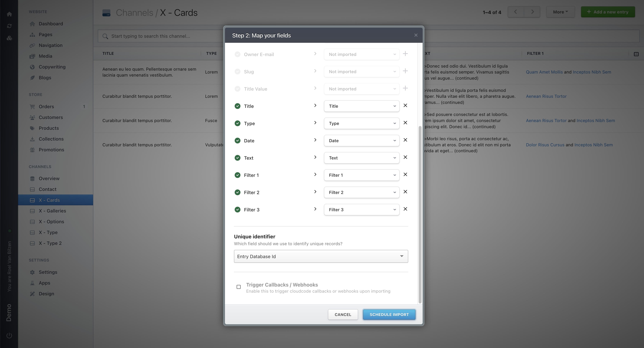The width and height of the screenshot is (644, 348).
Task: Open the More dropdown in the header
Action: tap(560, 12)
